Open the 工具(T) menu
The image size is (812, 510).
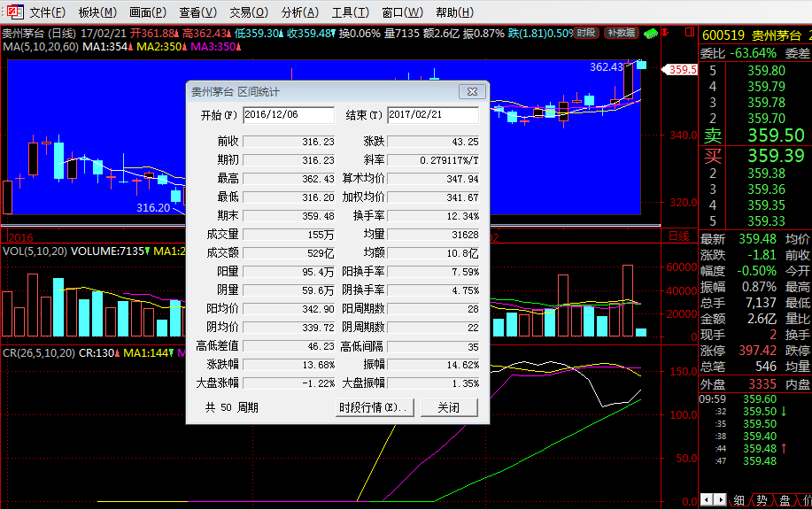350,12
